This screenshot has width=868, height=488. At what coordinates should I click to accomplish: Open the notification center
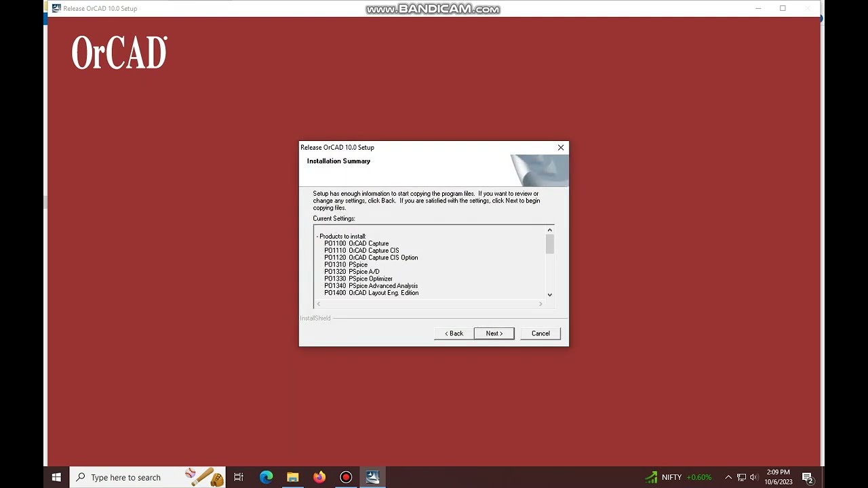pyautogui.click(x=808, y=477)
